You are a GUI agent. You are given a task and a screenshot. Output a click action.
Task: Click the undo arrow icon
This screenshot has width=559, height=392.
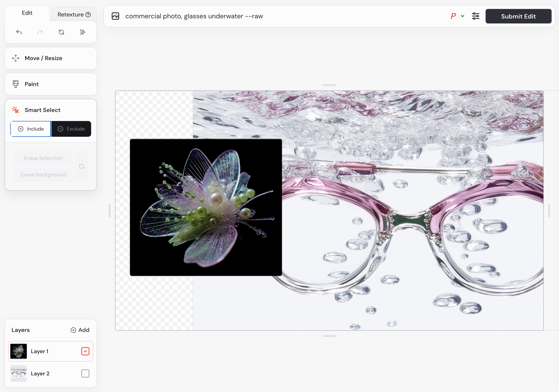[19, 32]
